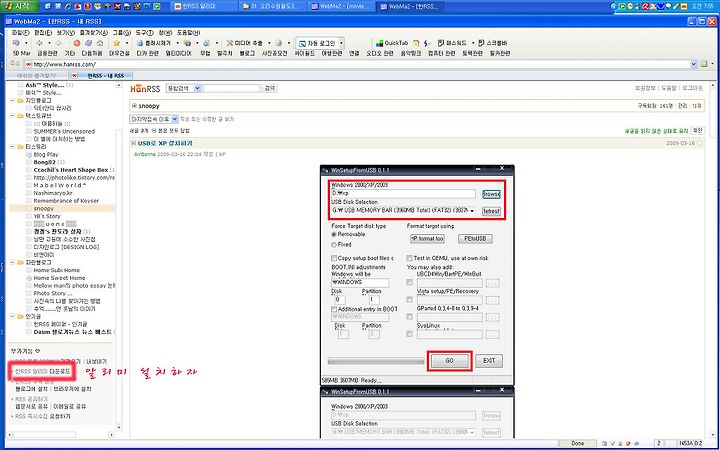
Task: Check Copy setup boot files checkbox
Action: 334,259
